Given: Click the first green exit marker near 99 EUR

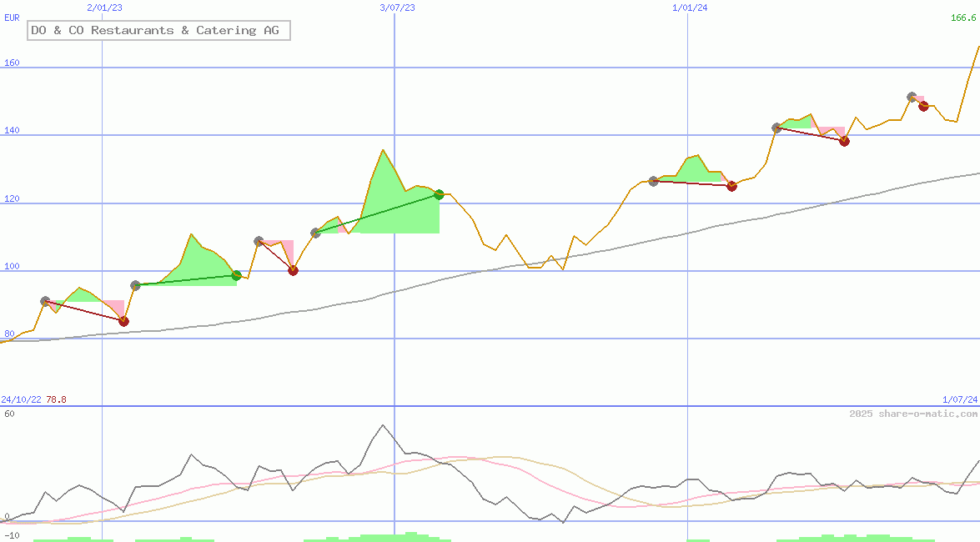Looking at the screenshot, I should (x=236, y=275).
